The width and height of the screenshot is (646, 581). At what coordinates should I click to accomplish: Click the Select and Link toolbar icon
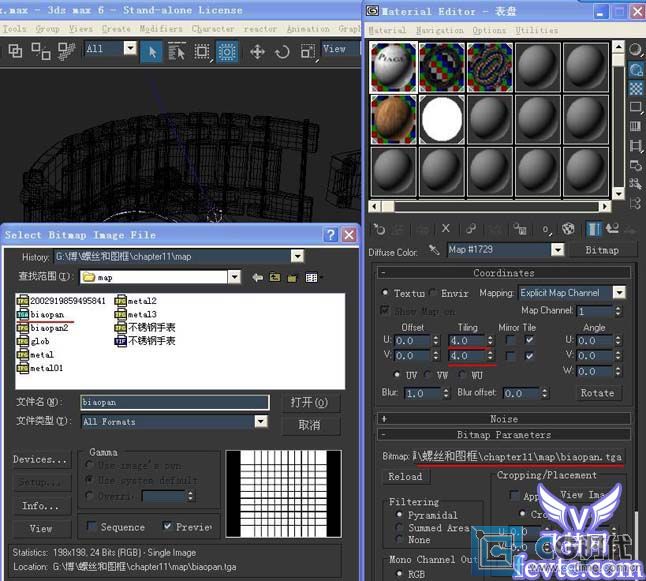pos(15,52)
